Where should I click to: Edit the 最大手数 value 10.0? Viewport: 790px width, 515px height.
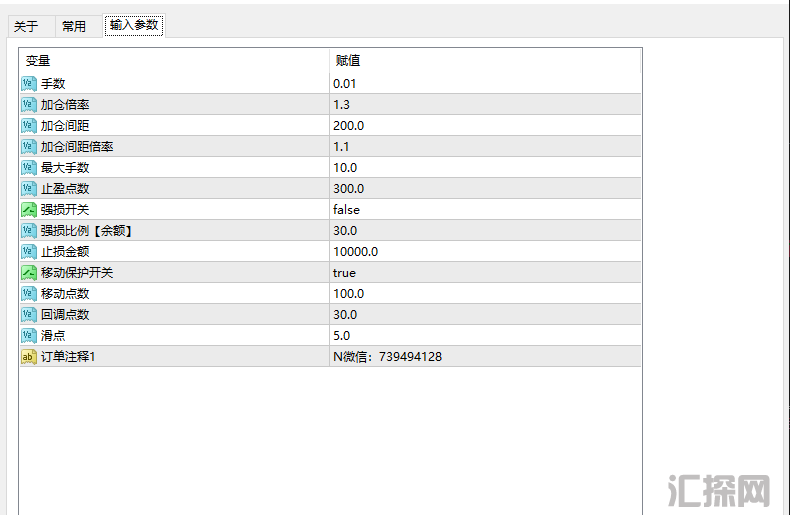346,167
